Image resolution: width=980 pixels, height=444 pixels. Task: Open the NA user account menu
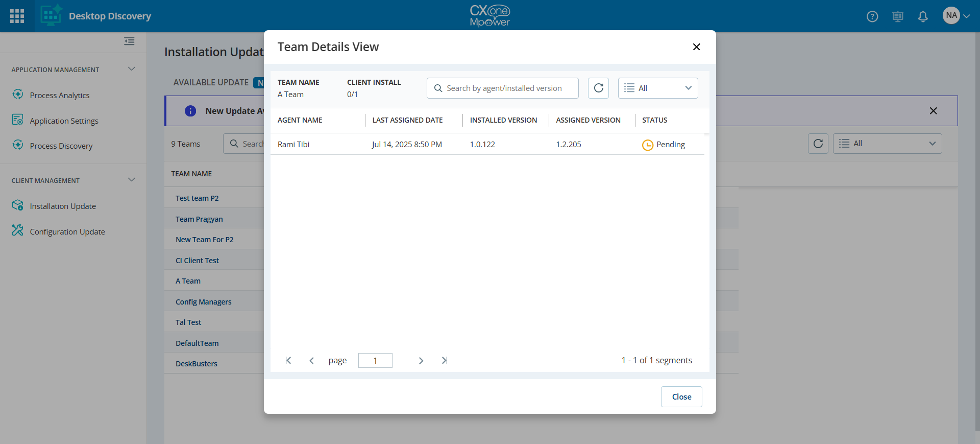pos(955,16)
